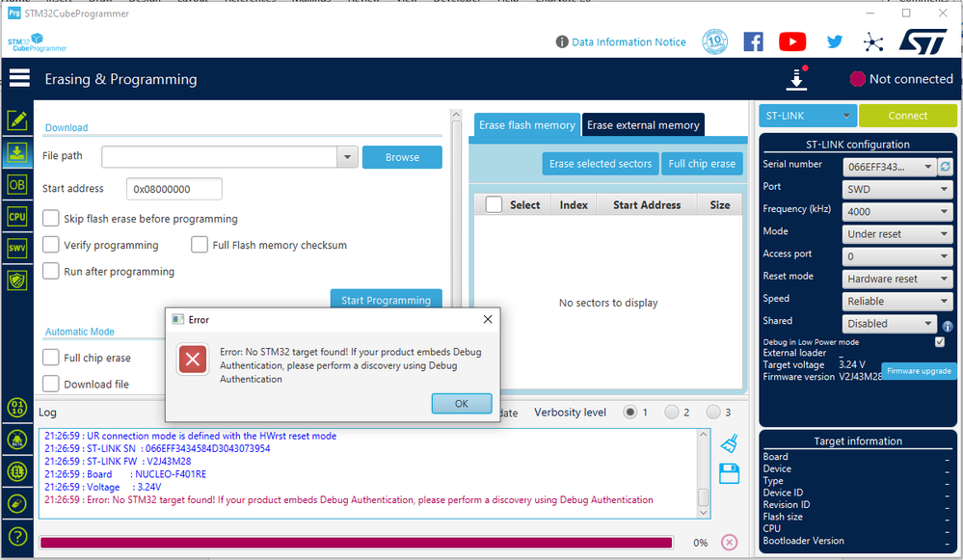Image resolution: width=963 pixels, height=560 pixels.
Task: Click the software update download icon
Action: click(x=797, y=78)
